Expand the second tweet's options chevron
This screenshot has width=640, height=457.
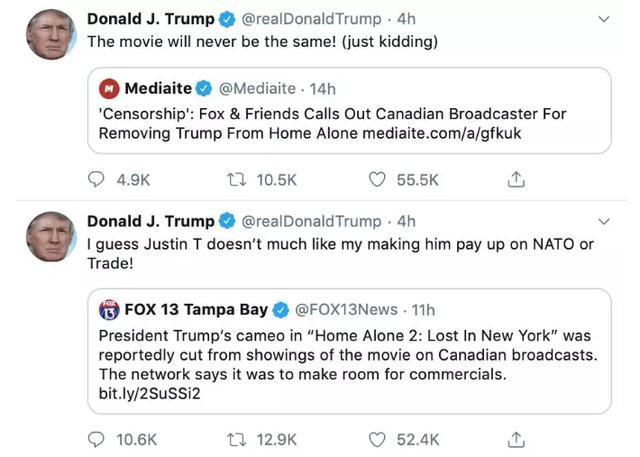(603, 221)
